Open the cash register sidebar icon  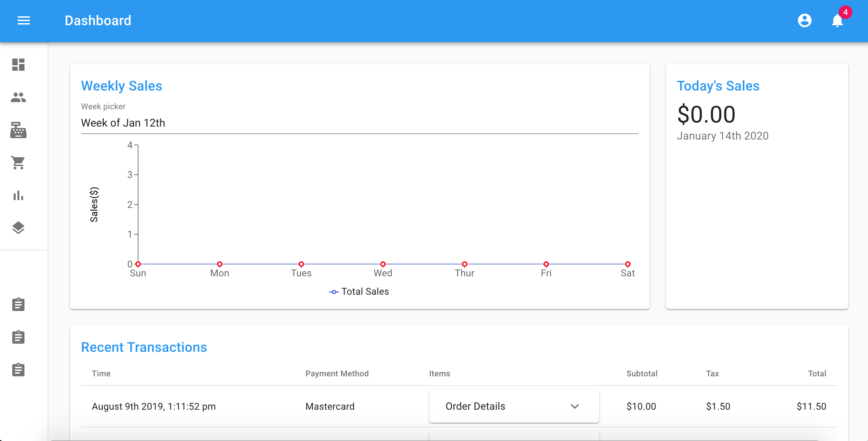[18, 130]
